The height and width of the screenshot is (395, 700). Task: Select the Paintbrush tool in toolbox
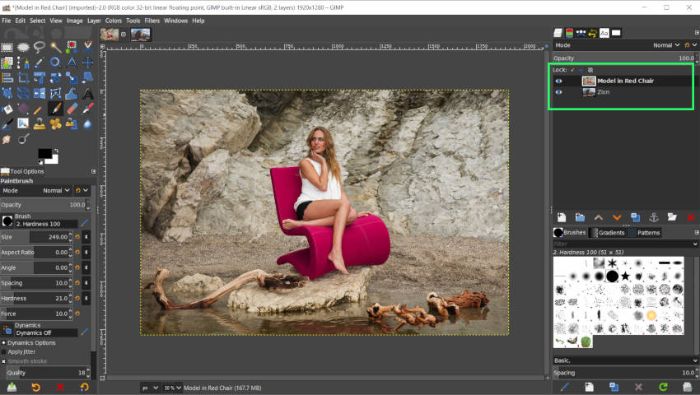[x=55, y=108]
